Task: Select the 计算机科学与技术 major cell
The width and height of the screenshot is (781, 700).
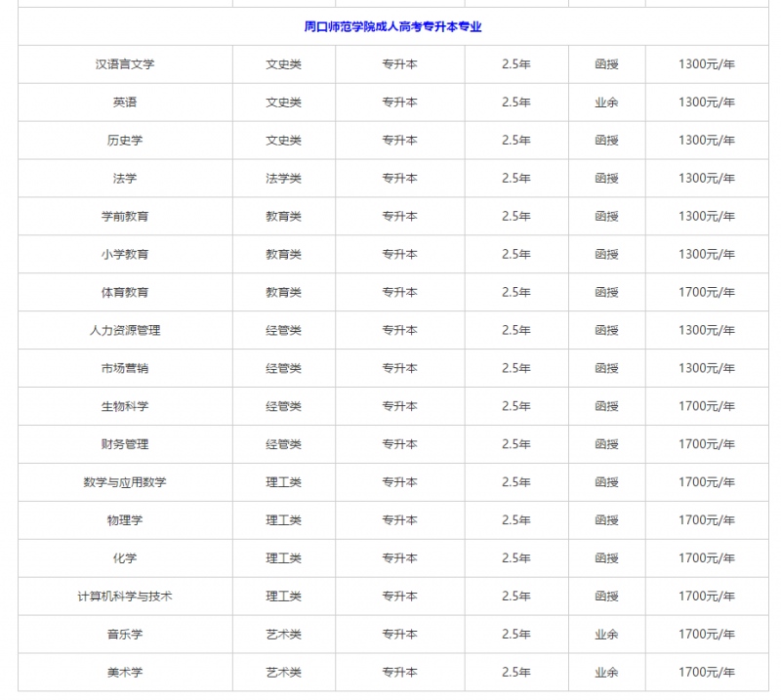Action: (x=125, y=597)
